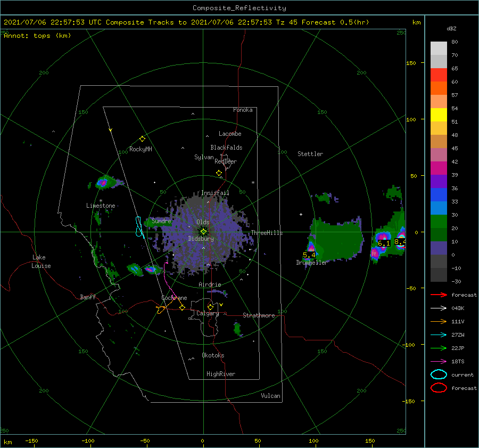Image resolution: width=479 pixels, height=448 pixels.
Task: Click the blue 36 dBZ swatch
Action: 439,194
